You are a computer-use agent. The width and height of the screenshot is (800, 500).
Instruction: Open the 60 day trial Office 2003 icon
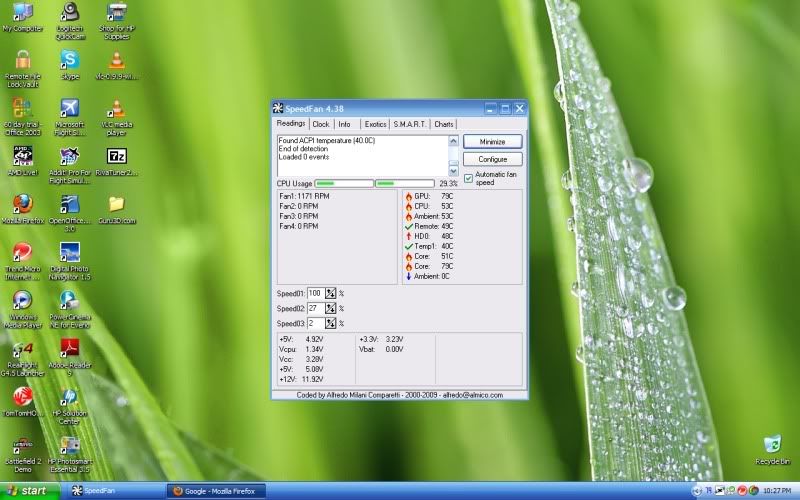click(22, 117)
